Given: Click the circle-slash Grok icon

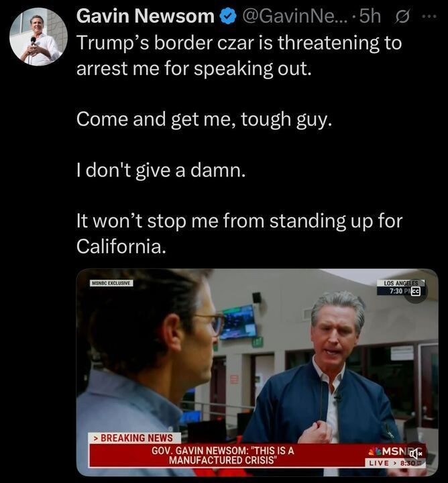Looking at the screenshot, I should pyautogui.click(x=402, y=17).
